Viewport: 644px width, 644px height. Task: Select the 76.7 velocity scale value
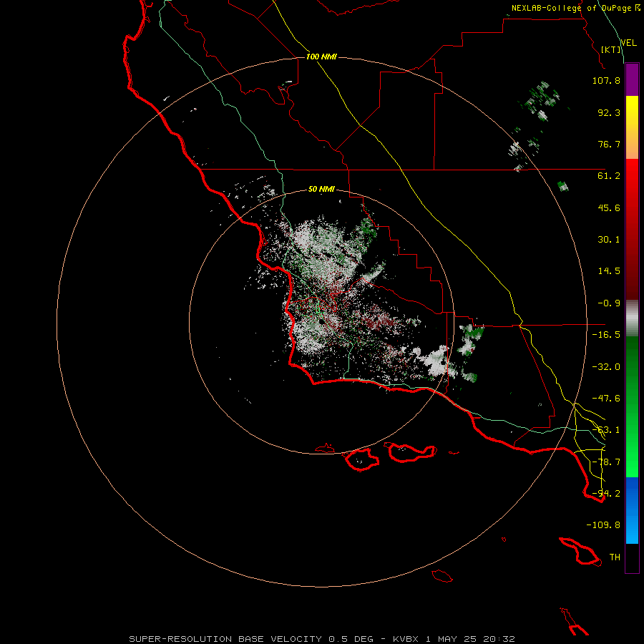(609, 144)
